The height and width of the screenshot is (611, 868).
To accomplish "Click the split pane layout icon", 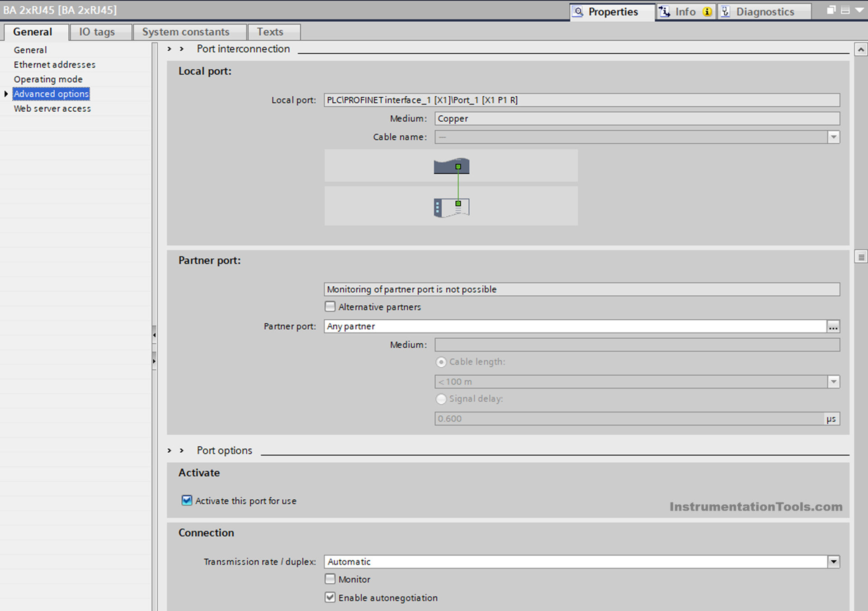I will pos(845,10).
